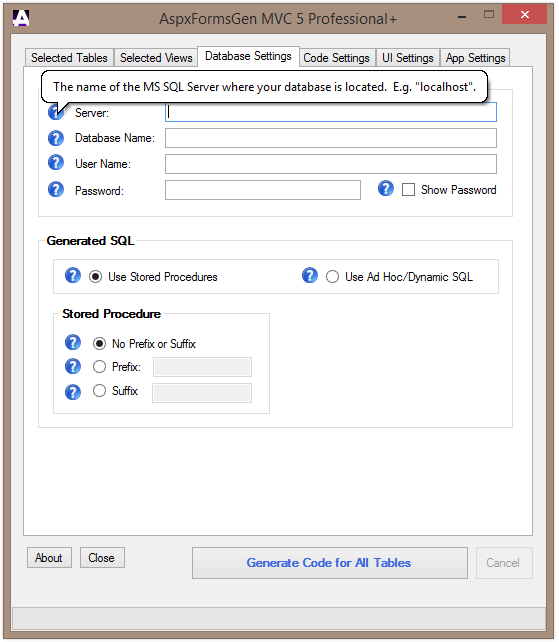The image size is (559, 642).
Task: Switch to the Selected Views tab
Action: [156, 58]
